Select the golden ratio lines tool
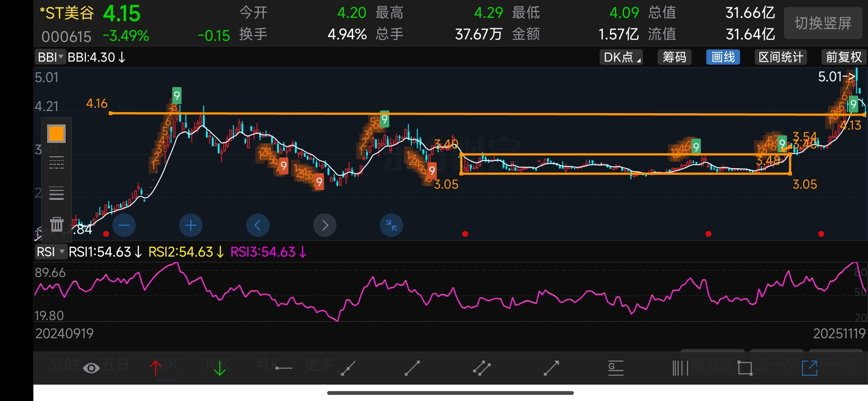Image resolution: width=868 pixels, height=401 pixels. 616,368
